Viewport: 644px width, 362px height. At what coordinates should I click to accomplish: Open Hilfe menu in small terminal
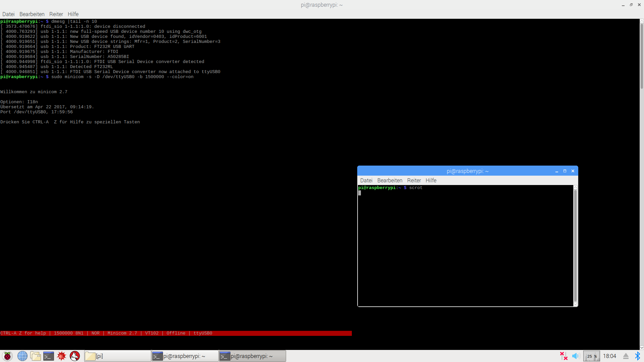(431, 180)
